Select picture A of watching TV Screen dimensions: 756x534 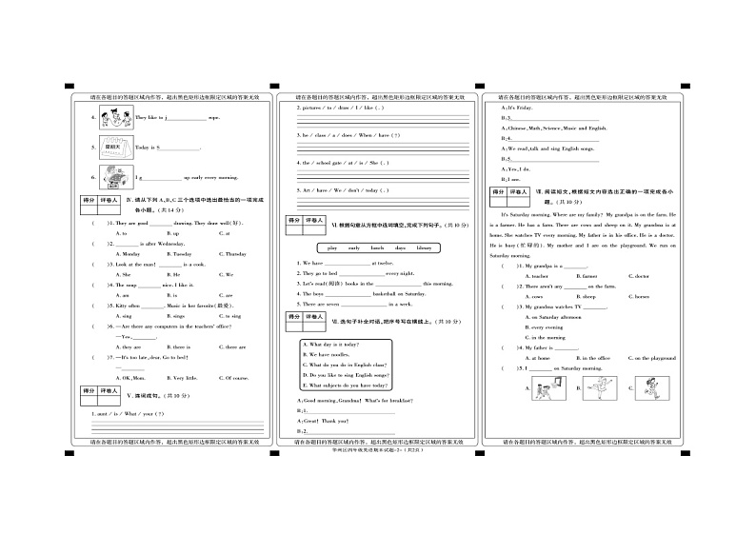[x=546, y=389]
